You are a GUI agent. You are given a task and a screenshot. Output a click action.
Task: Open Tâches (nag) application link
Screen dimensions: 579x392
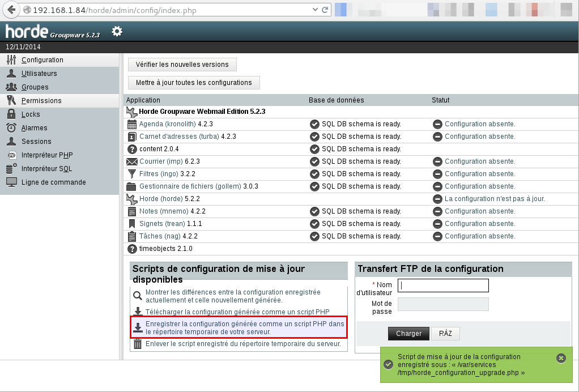(159, 236)
